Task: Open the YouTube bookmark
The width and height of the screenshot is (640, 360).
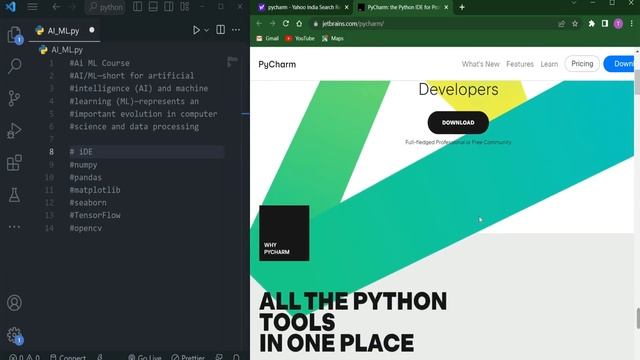Action: [x=300, y=38]
